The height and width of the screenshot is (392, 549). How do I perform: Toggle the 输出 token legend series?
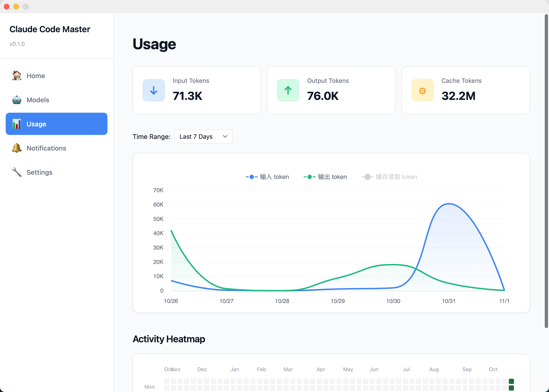tap(325, 177)
